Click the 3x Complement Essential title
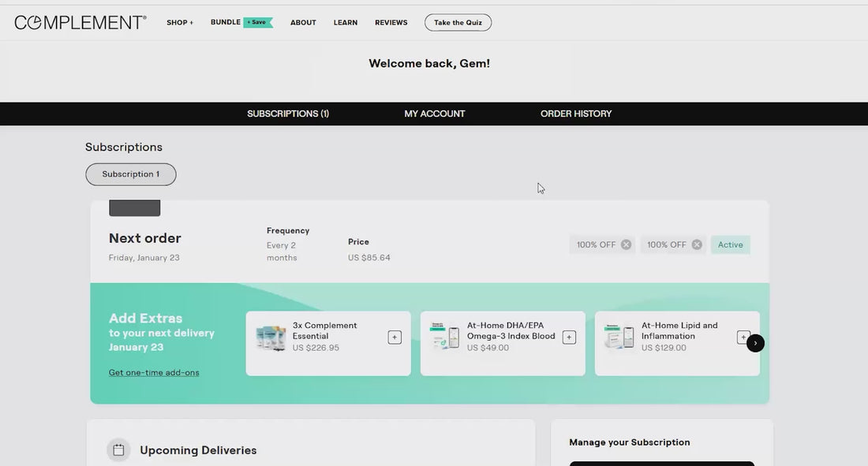 pos(325,330)
